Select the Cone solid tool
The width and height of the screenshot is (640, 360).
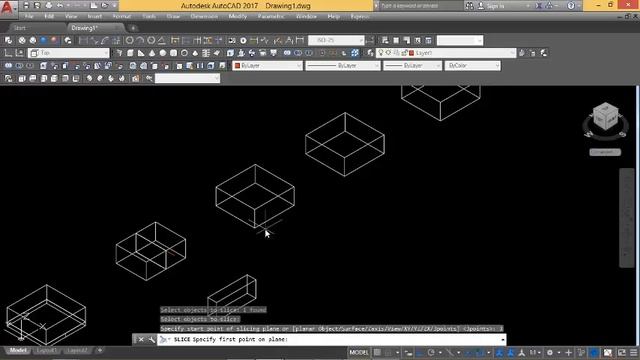(152, 53)
